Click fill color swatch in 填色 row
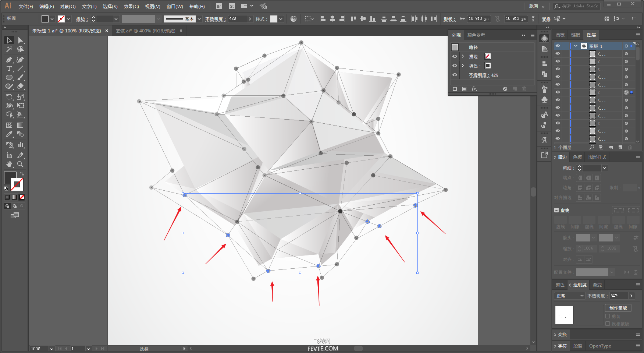Viewport: 644px width, 353px height. [x=488, y=66]
